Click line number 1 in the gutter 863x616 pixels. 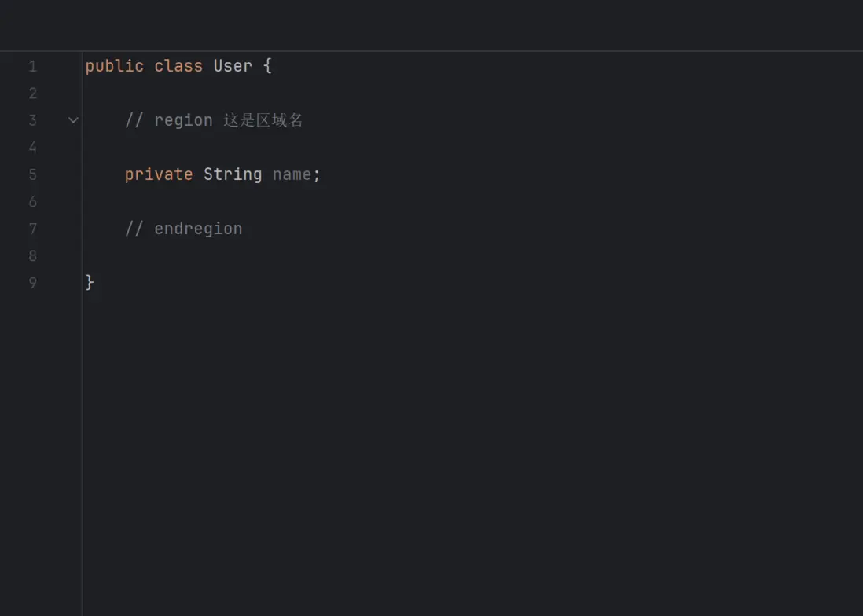32,67
